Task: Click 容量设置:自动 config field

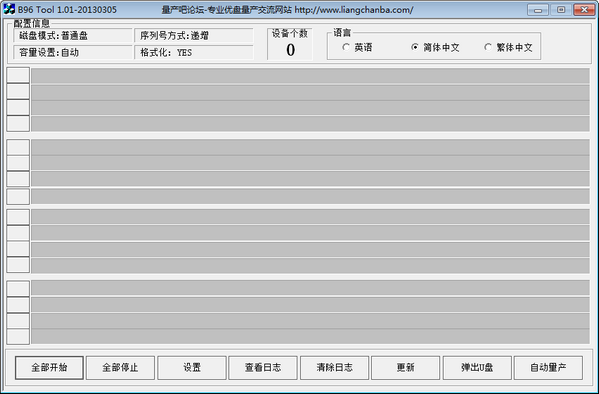Action: coord(73,52)
